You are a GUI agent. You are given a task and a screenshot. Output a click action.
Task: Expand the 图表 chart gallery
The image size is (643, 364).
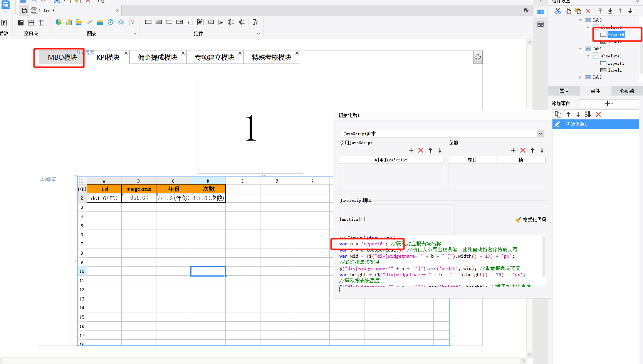pos(135,34)
